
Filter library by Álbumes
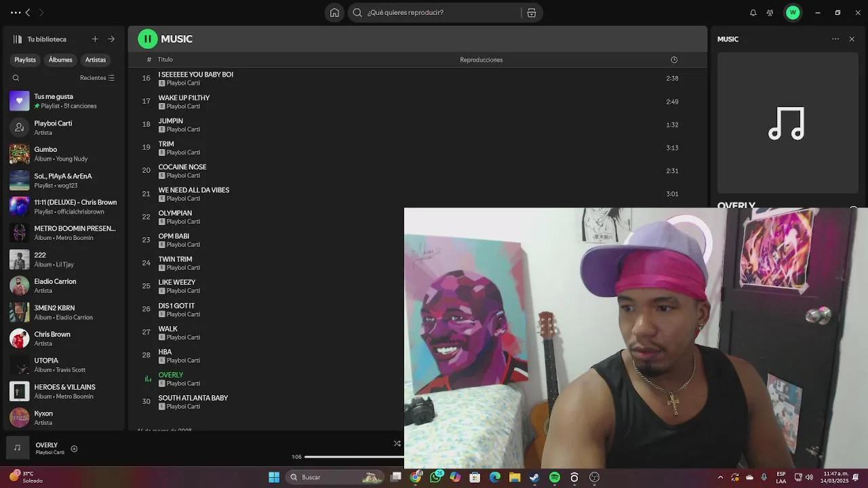[60, 60]
